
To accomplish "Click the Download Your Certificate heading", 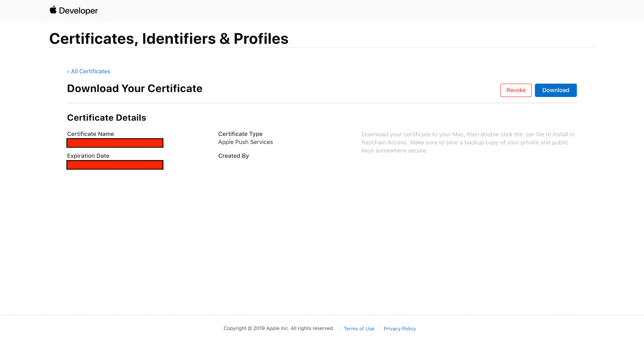I will pos(134,88).
